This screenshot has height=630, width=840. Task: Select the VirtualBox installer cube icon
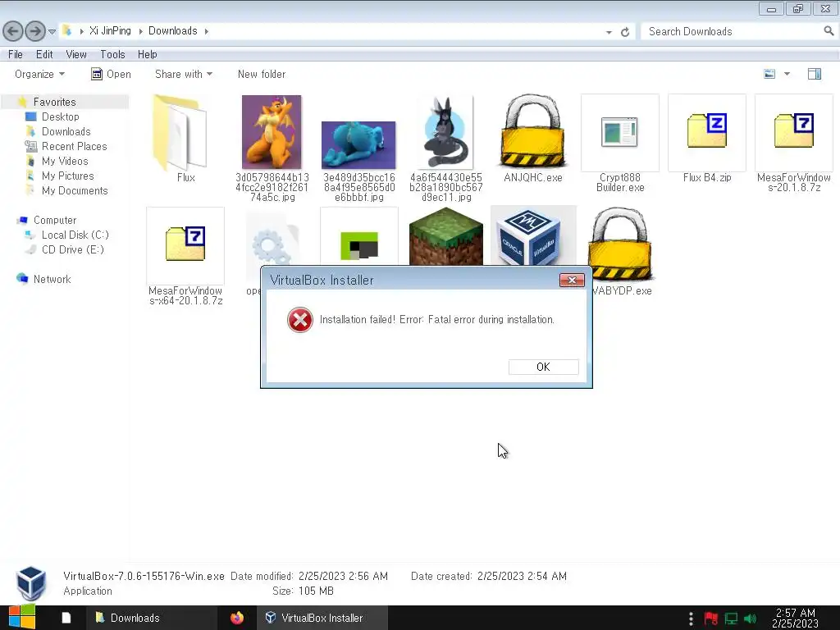point(529,237)
